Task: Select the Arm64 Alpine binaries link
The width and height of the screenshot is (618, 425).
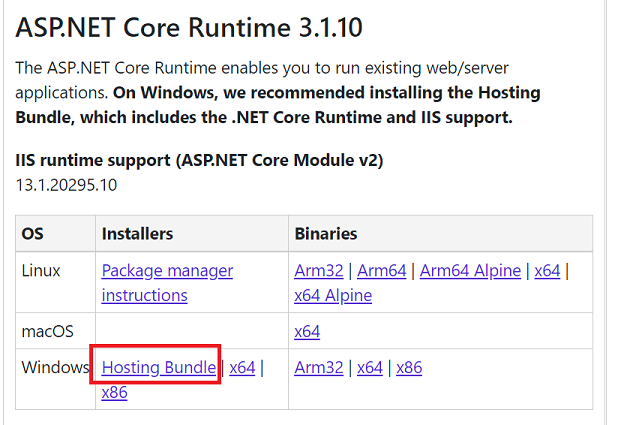Action: point(470,271)
